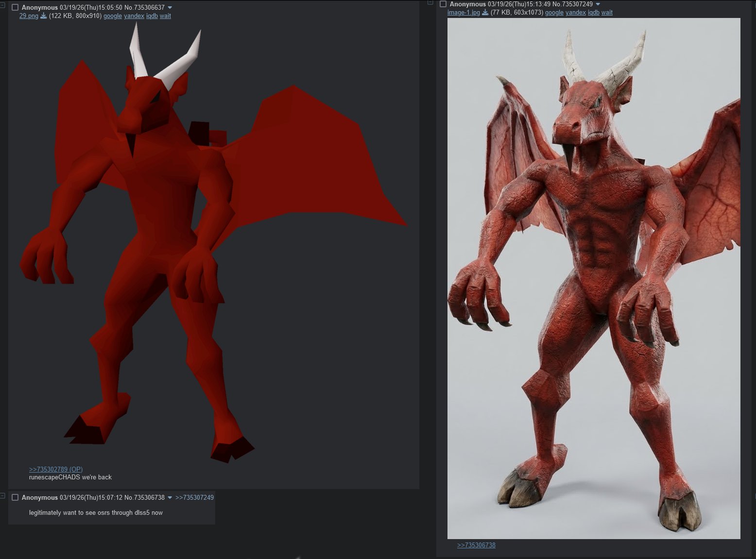
Task: Search 29.png with the google link
Action: 113,16
